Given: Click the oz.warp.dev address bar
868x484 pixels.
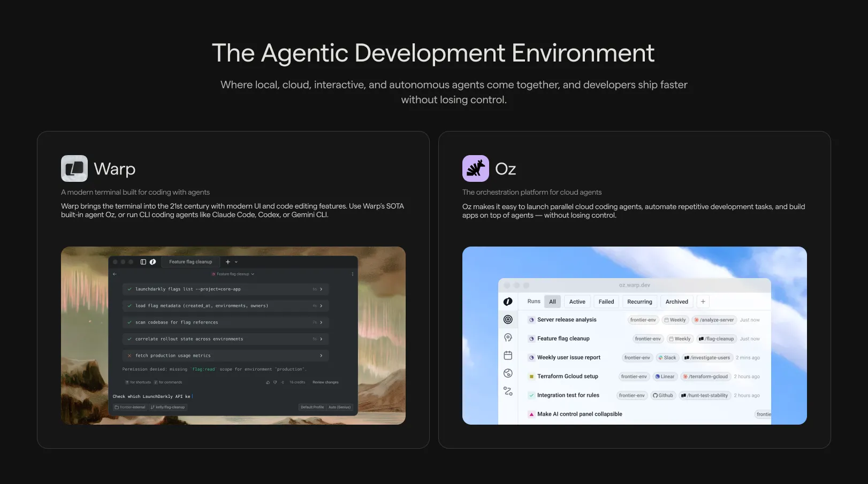Looking at the screenshot, I should click(635, 285).
